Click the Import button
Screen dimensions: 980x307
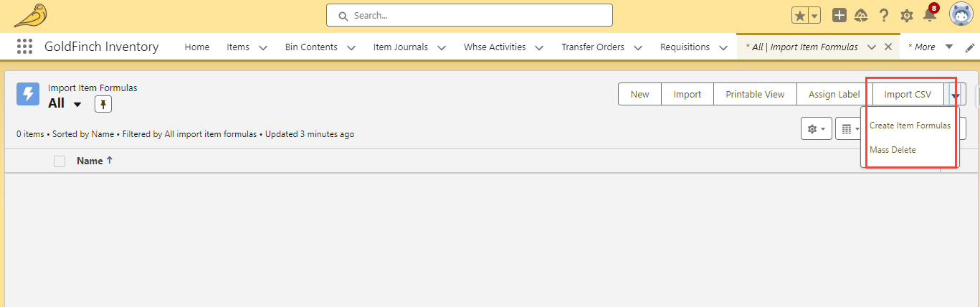pos(688,95)
